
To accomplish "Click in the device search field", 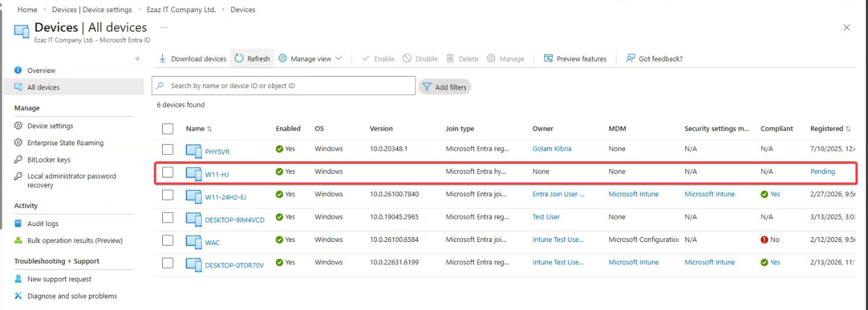I will 284,86.
